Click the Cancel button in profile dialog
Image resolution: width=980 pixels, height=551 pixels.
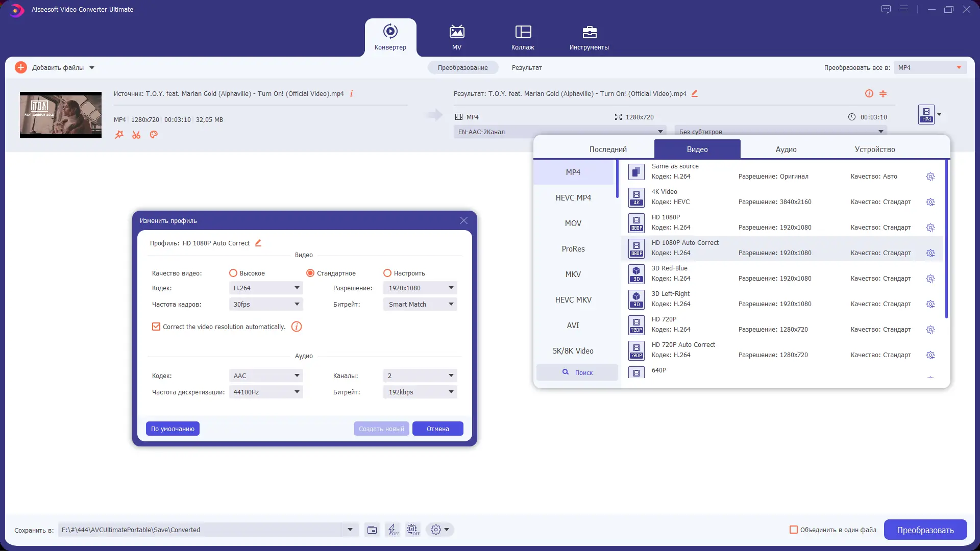tap(437, 429)
